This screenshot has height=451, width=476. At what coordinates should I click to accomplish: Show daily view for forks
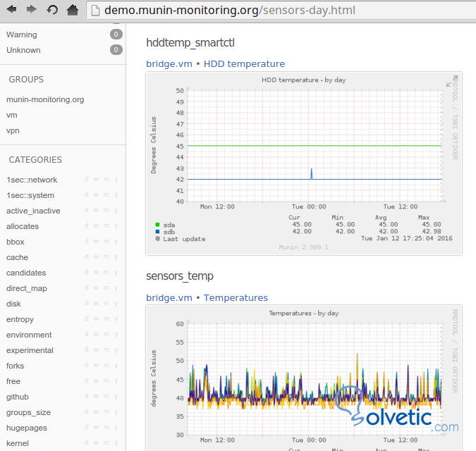87,365
